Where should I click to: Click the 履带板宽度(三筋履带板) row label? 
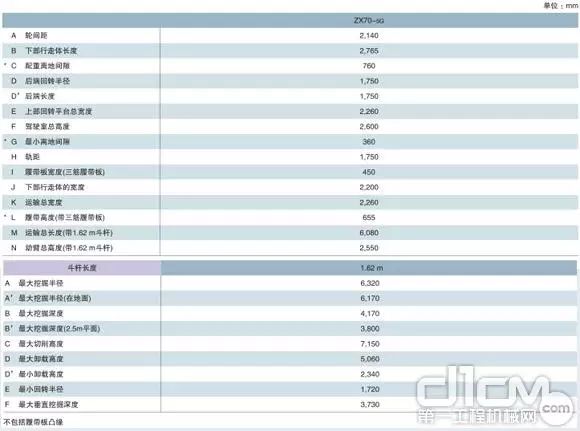coord(65,172)
